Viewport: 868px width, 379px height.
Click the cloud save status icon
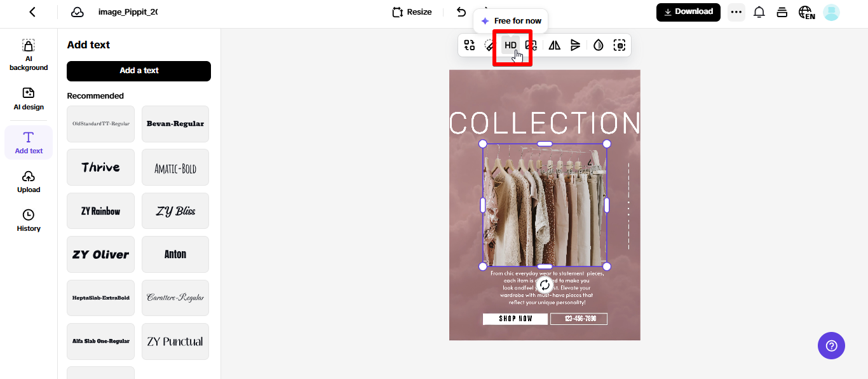pyautogui.click(x=78, y=12)
